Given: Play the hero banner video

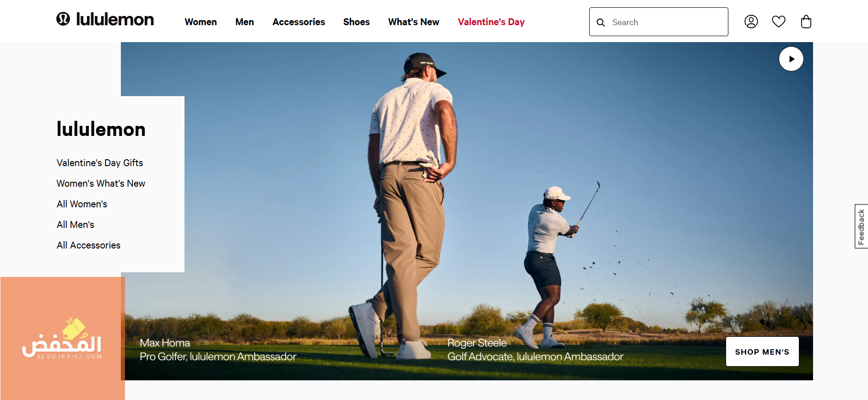Looking at the screenshot, I should [x=791, y=59].
